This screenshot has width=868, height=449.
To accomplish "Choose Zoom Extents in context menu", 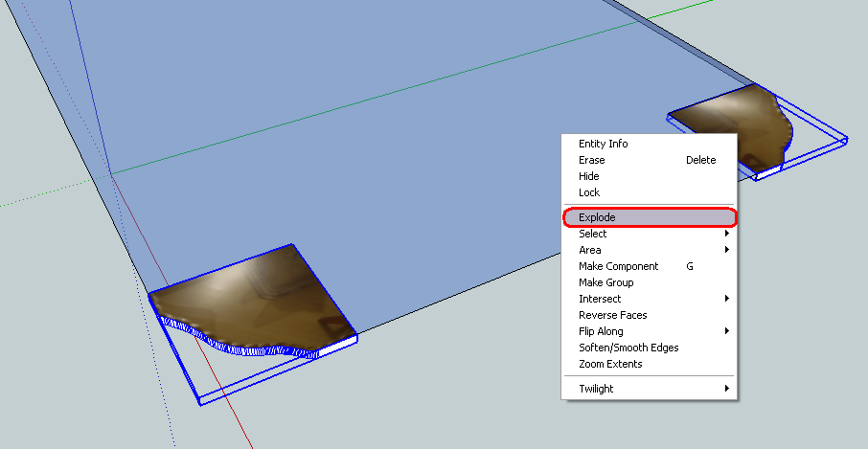I will tap(649, 364).
